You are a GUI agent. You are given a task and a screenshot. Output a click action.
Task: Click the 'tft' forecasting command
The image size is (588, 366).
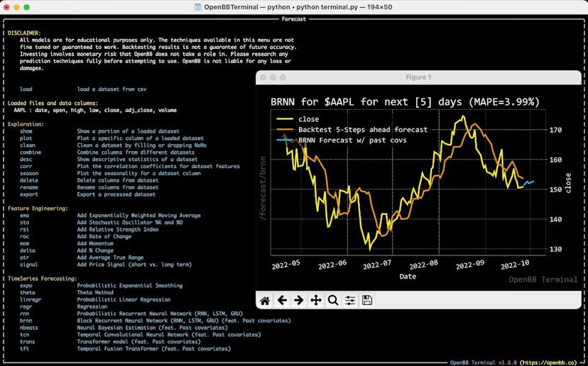(x=25, y=348)
